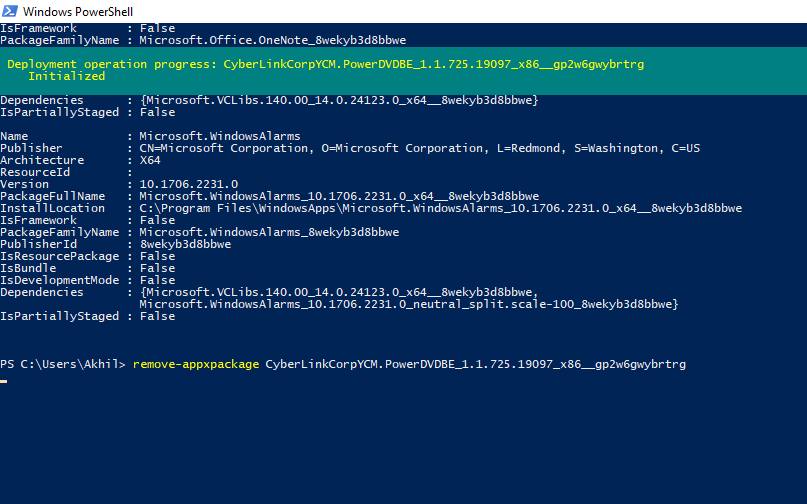This screenshot has height=504, width=807.
Task: Click the remove-appxpackage command word
Action: click(196, 364)
